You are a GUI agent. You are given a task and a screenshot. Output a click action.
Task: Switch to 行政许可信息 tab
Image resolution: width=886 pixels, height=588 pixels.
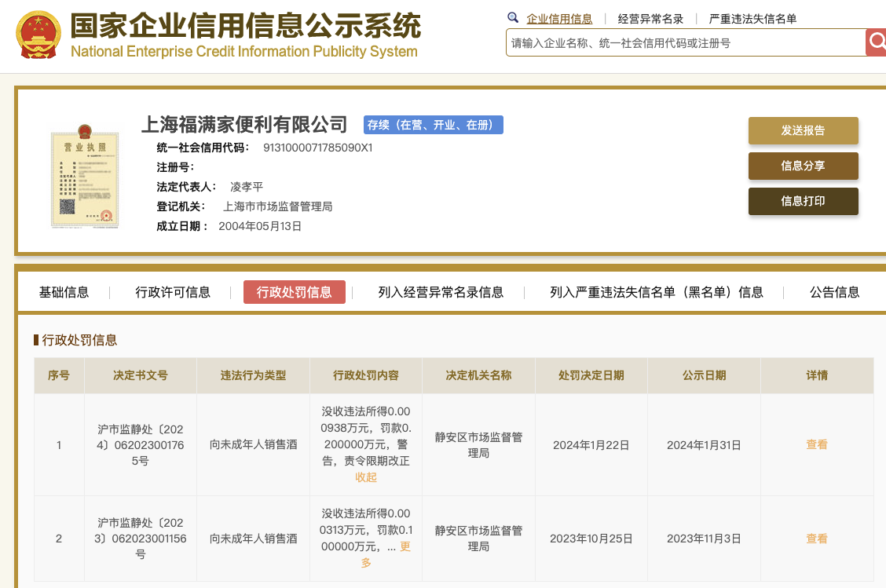[172, 292]
